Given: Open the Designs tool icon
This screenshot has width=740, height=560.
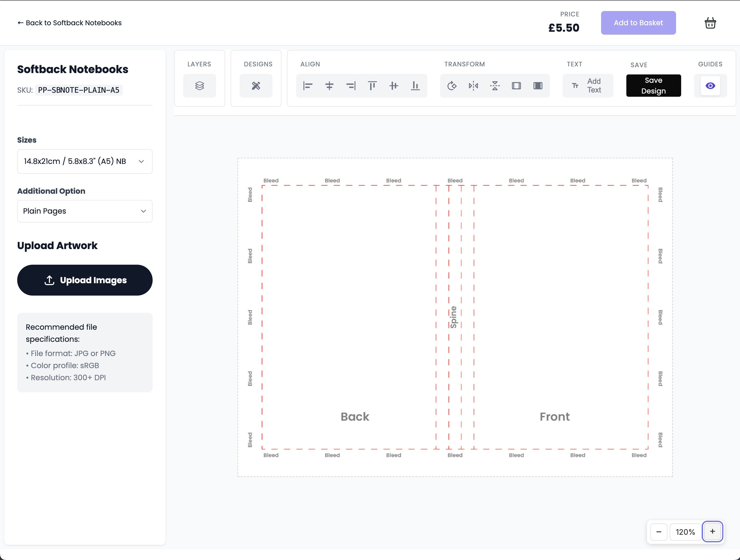Looking at the screenshot, I should [256, 86].
